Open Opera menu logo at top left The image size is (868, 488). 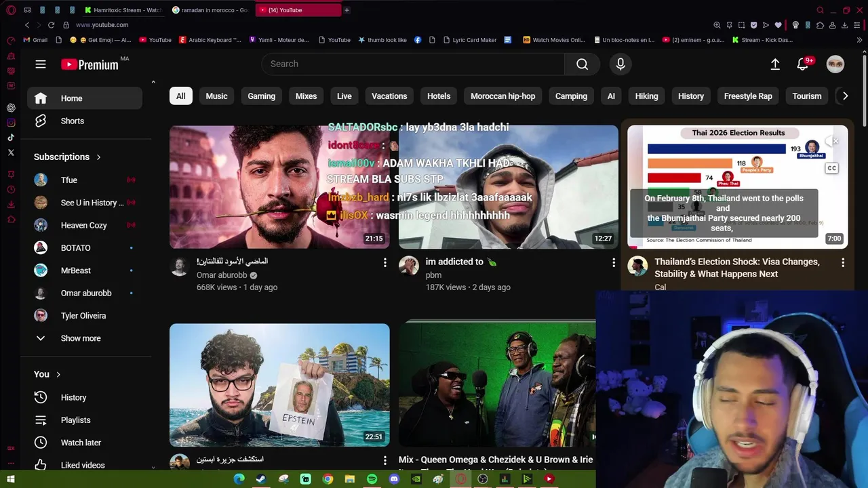[11, 10]
